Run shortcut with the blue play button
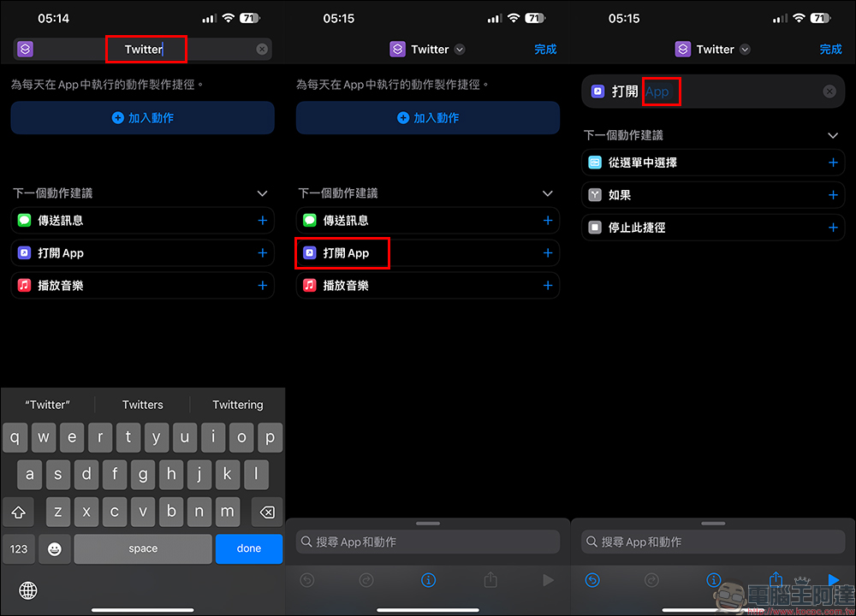Image resolution: width=856 pixels, height=616 pixels. click(x=833, y=580)
